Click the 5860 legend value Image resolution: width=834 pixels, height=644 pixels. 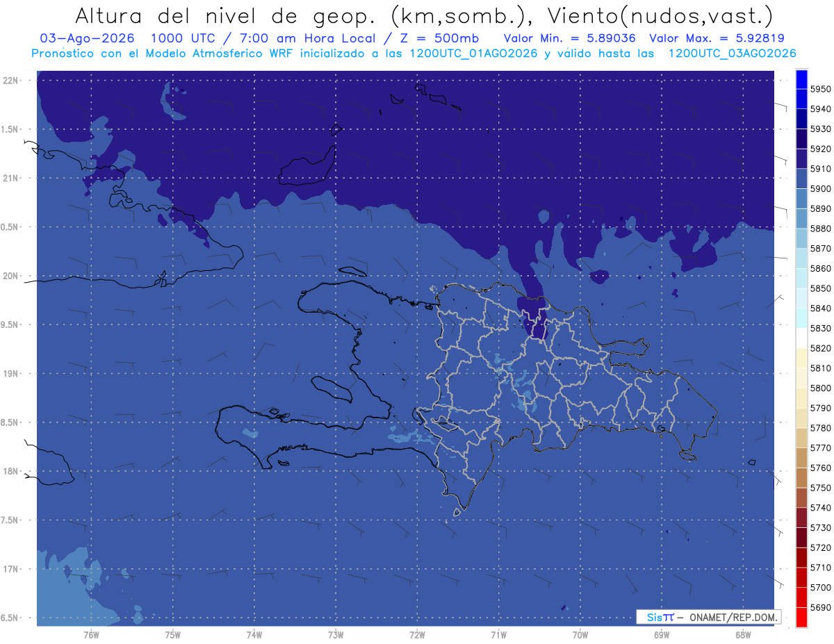820,268
